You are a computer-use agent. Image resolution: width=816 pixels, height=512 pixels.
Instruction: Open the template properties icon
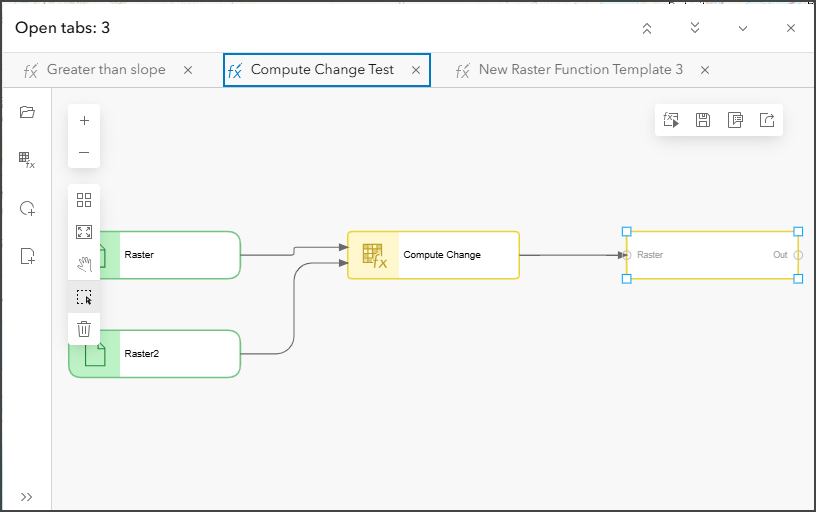735,120
